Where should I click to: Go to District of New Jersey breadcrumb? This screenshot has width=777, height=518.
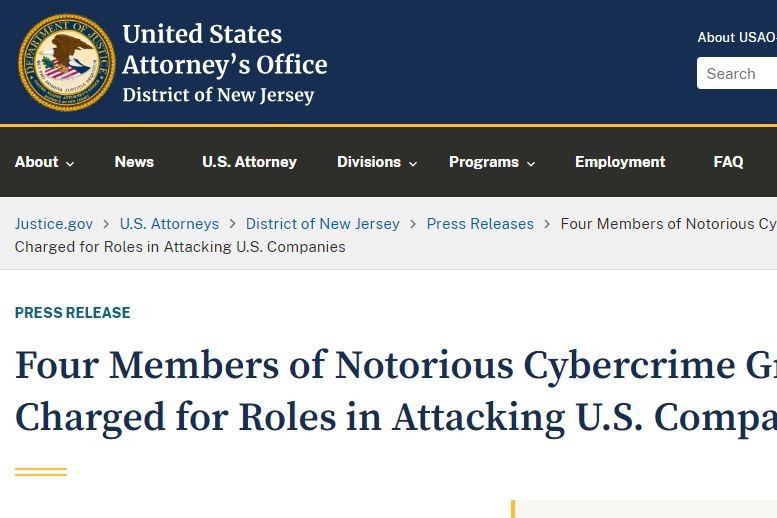point(322,224)
